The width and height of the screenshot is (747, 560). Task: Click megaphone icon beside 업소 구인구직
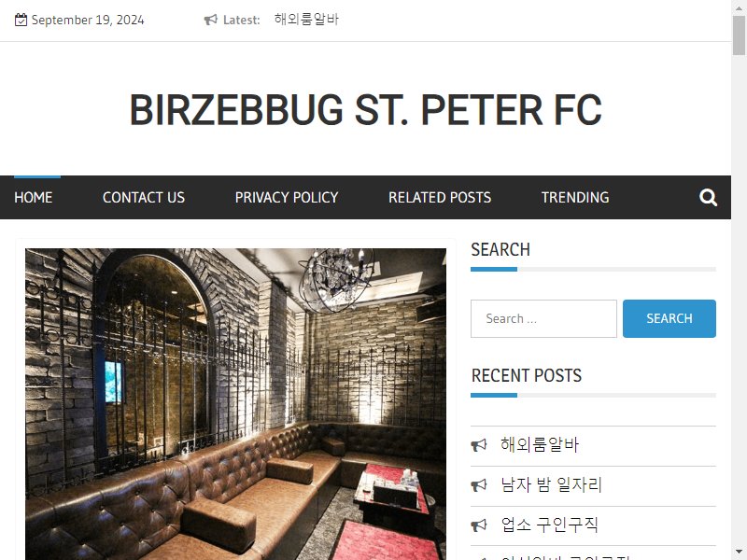479,525
